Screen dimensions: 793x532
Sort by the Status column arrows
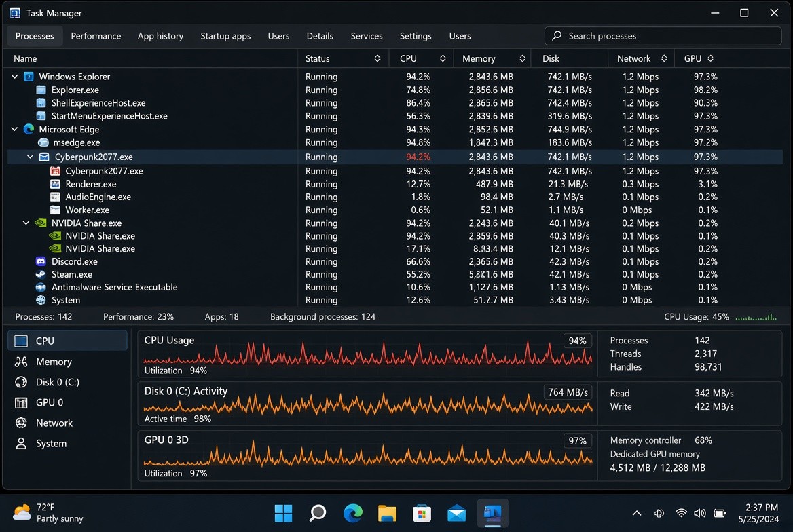(x=377, y=58)
